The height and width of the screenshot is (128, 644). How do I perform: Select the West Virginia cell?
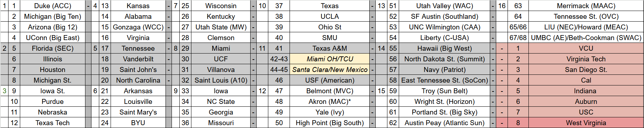point(586,123)
